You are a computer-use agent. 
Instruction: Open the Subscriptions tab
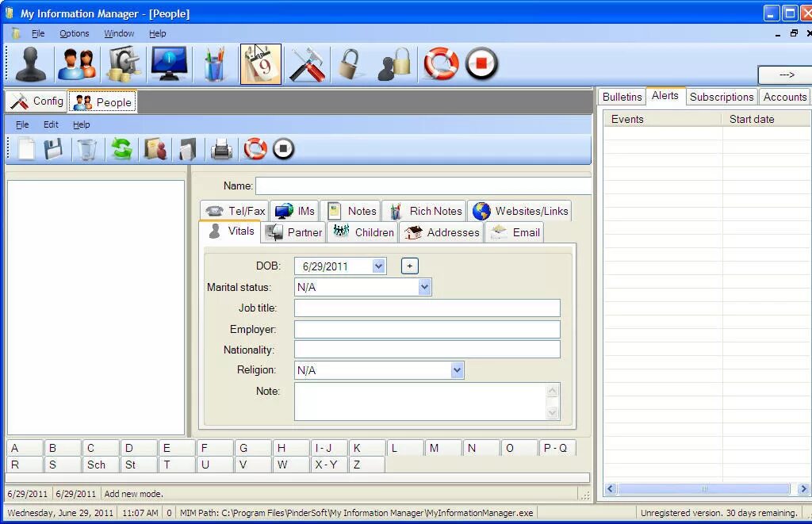click(x=722, y=97)
